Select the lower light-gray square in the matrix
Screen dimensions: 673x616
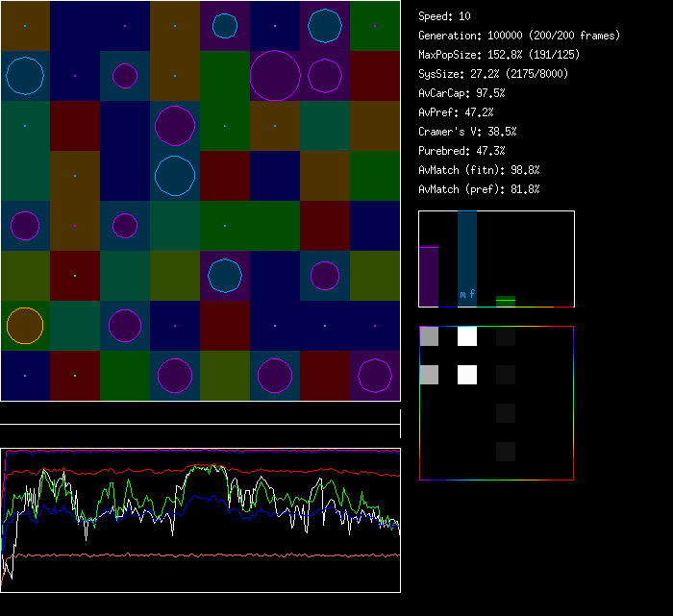tap(429, 375)
